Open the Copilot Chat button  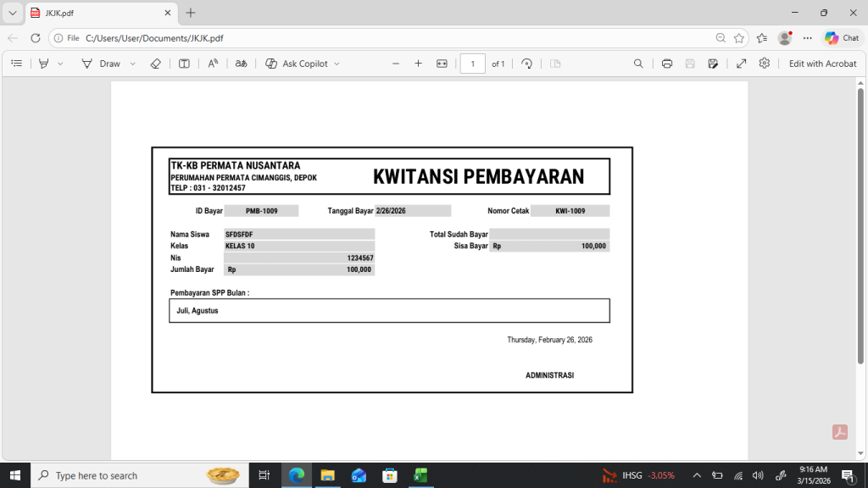(x=841, y=38)
